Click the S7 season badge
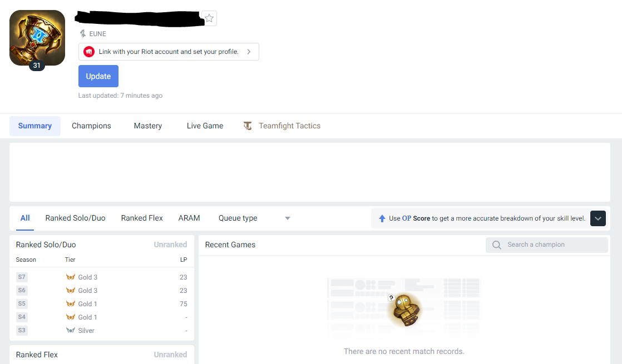 [22, 277]
